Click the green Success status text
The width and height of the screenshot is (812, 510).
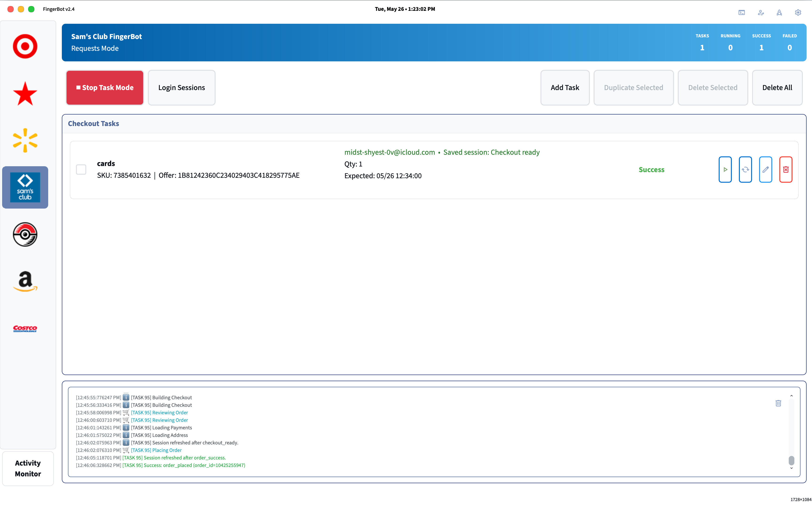click(x=651, y=170)
